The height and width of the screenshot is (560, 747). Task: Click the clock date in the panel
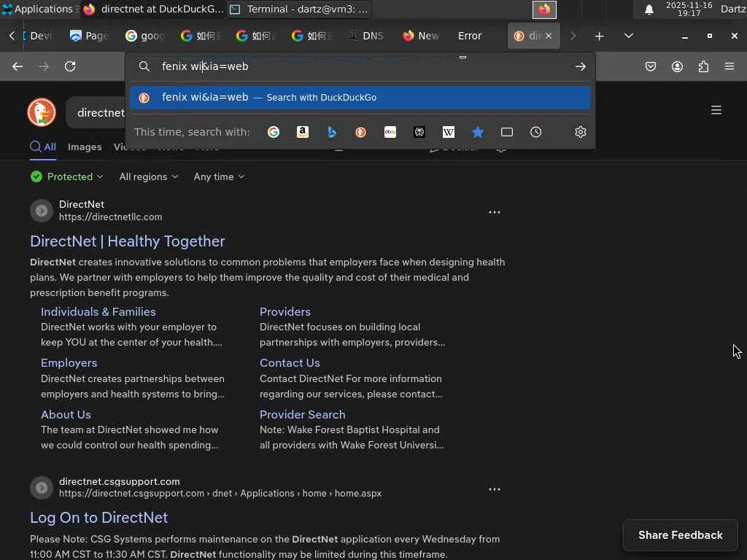pyautogui.click(x=689, y=9)
